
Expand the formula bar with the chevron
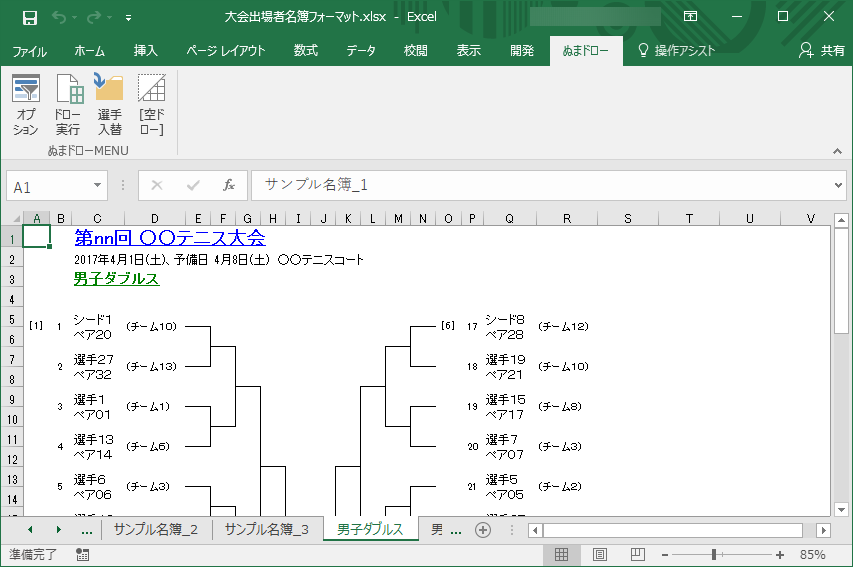(838, 186)
